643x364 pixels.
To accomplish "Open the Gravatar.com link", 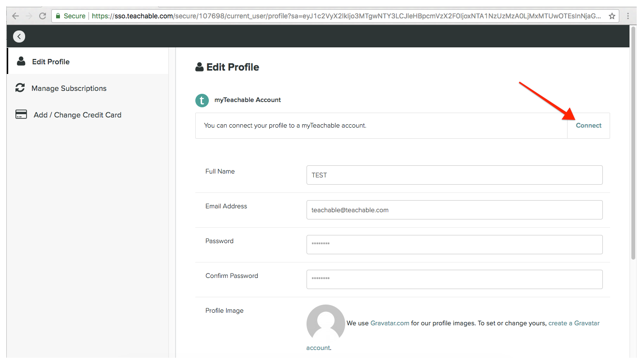I will 390,323.
